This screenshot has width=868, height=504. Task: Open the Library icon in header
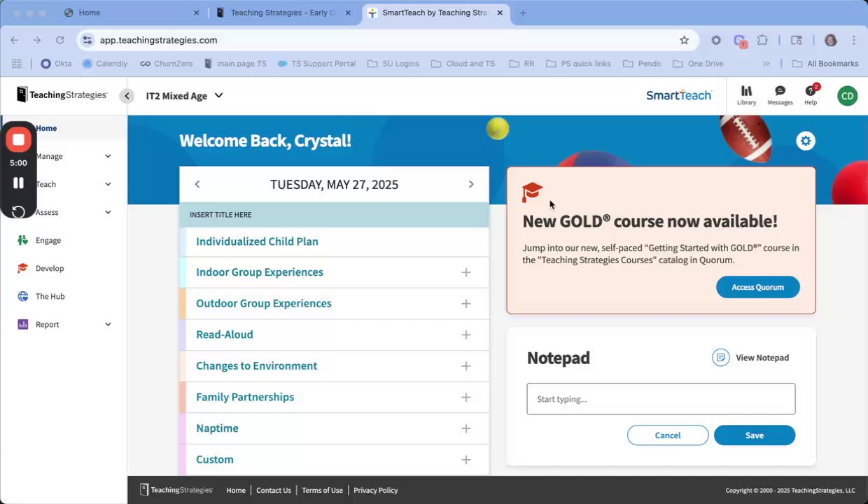click(746, 95)
